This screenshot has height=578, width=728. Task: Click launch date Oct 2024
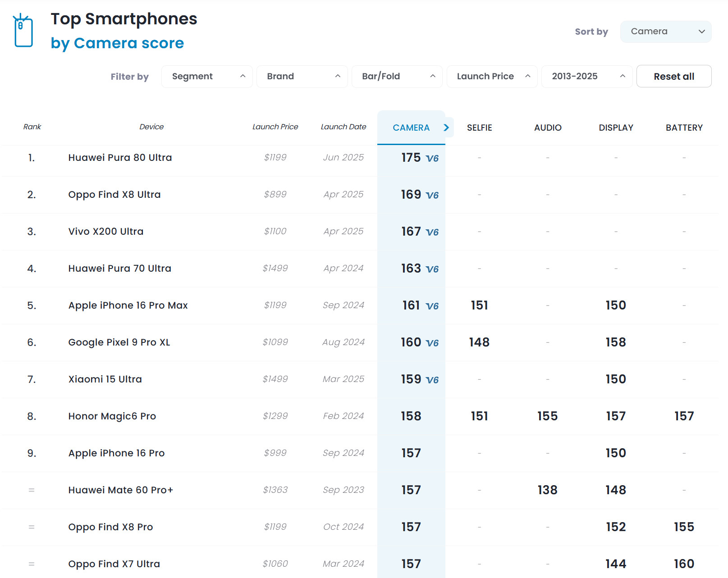343,527
